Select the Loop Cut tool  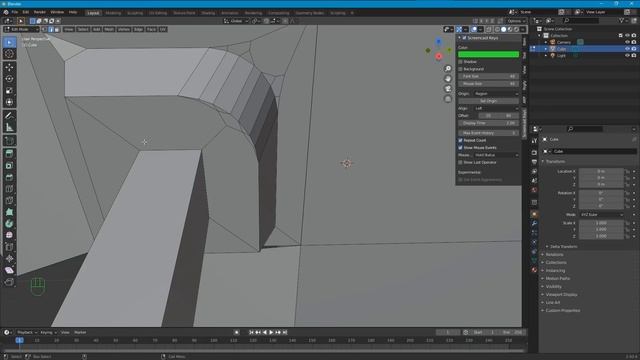(x=9, y=189)
